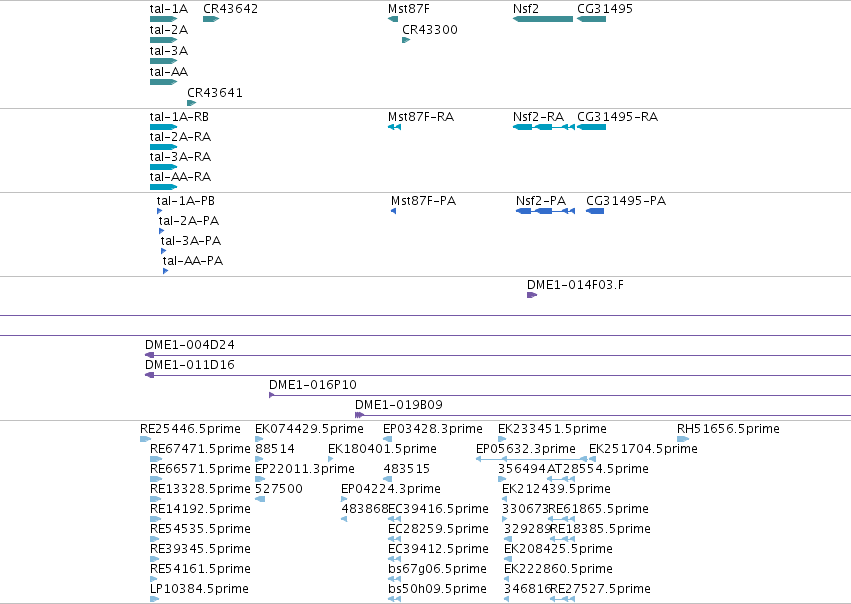Click EST RE66571.5prime

156,479
